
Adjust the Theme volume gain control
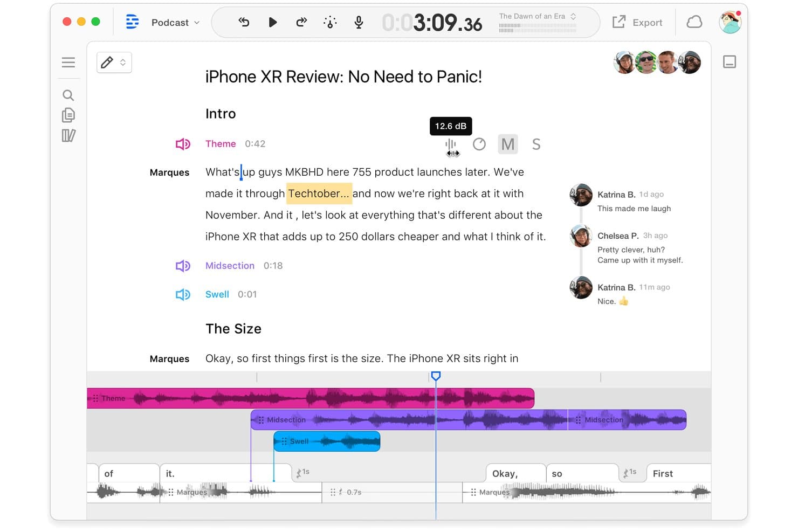pyautogui.click(x=451, y=144)
